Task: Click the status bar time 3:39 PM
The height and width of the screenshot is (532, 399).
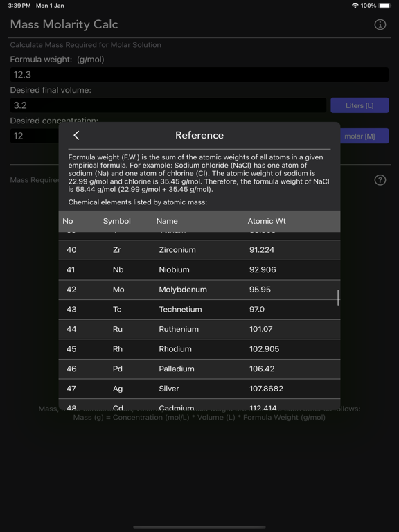Action: [x=19, y=6]
